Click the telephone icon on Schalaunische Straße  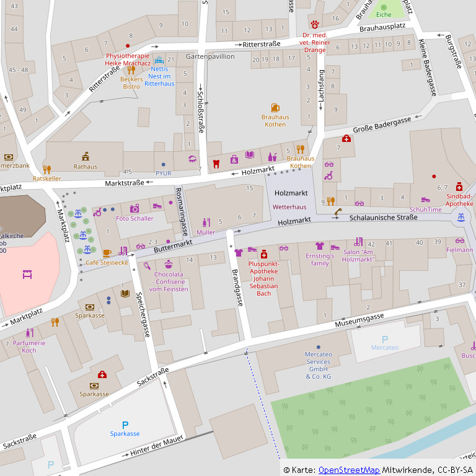(338, 211)
